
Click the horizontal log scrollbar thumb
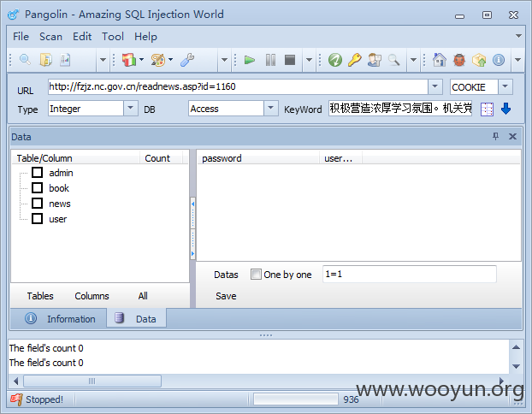click(x=92, y=381)
